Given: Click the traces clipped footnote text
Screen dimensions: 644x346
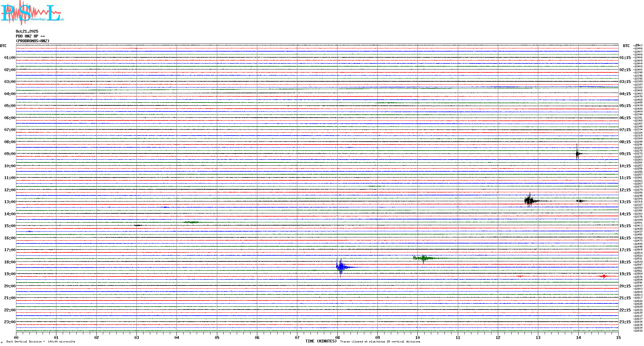Looking at the screenshot, I should (x=380, y=342).
